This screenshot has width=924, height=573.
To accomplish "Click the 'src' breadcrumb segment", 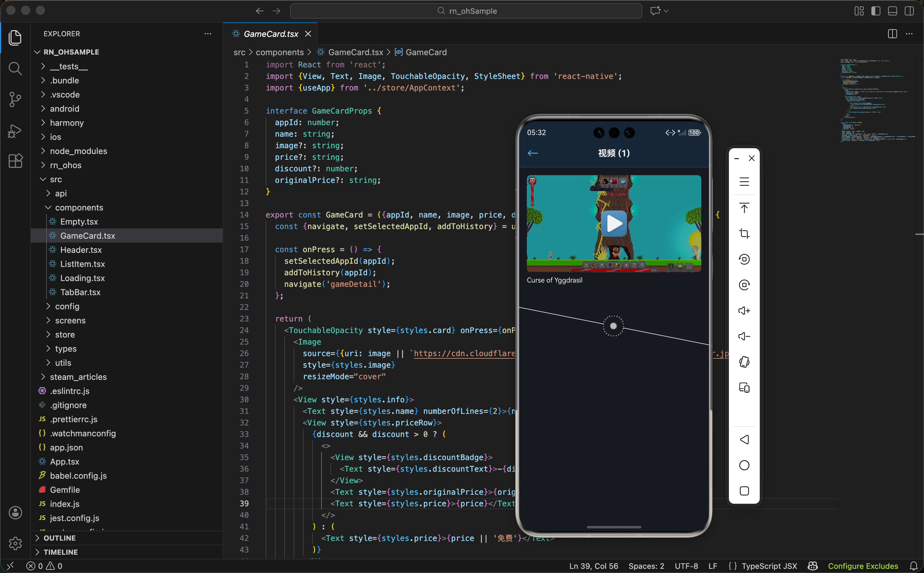I will [x=239, y=52].
